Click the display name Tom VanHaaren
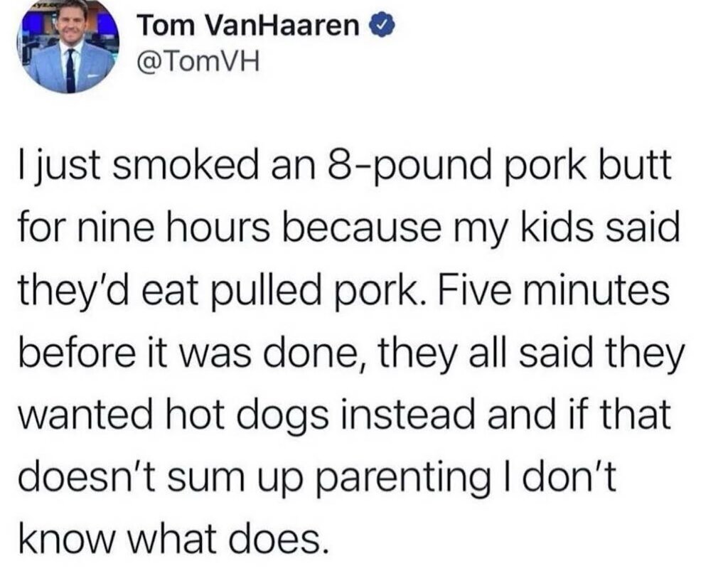The width and height of the screenshot is (728, 571). tap(250, 26)
